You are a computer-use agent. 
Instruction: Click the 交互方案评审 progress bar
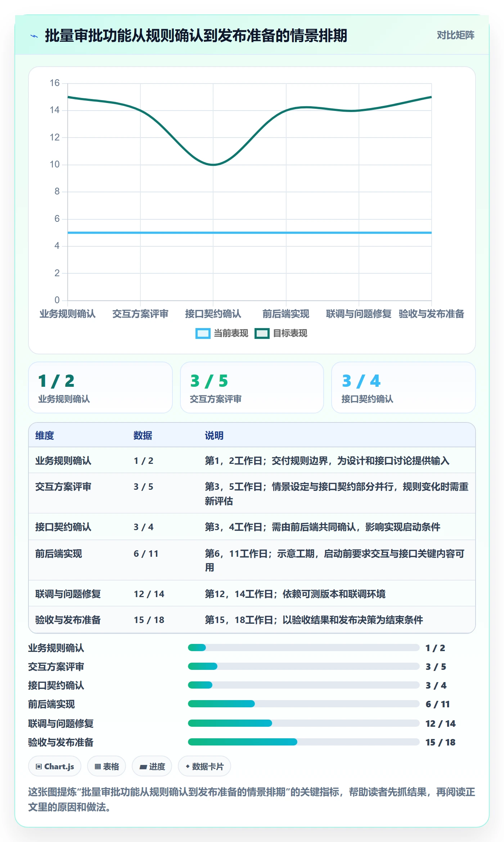pyautogui.click(x=303, y=666)
